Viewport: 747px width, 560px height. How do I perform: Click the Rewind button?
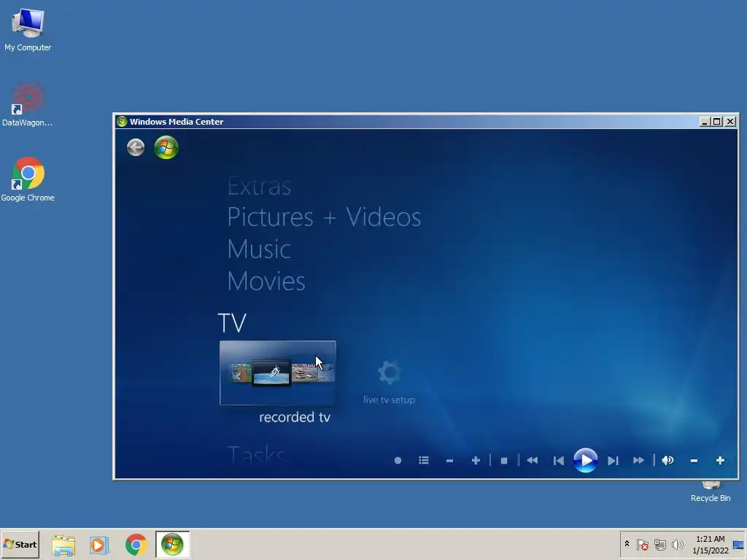(x=532, y=461)
